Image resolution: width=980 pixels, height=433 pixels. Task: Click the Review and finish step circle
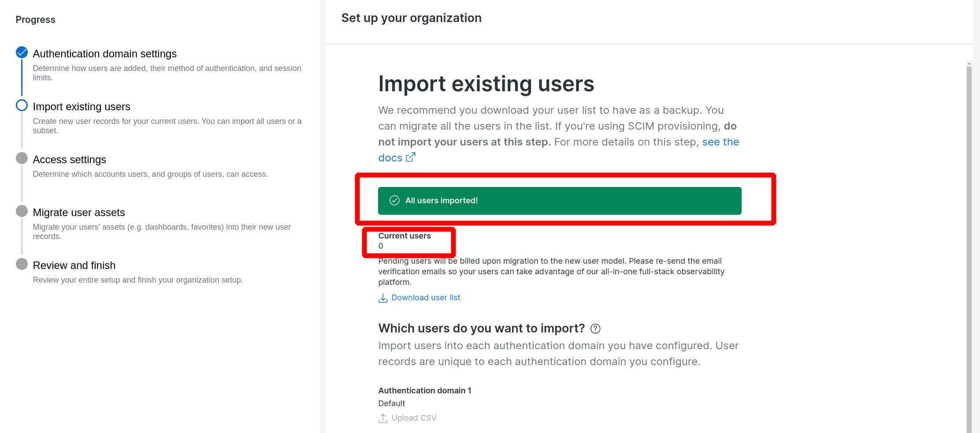click(x=22, y=264)
